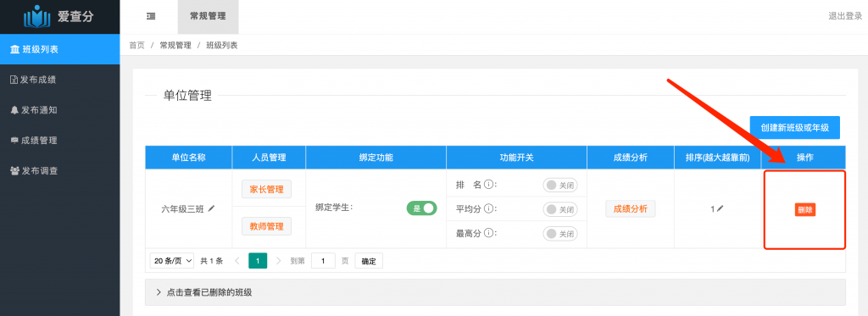Go to previous page arrow in pagination
The image size is (868, 316).
tap(237, 261)
